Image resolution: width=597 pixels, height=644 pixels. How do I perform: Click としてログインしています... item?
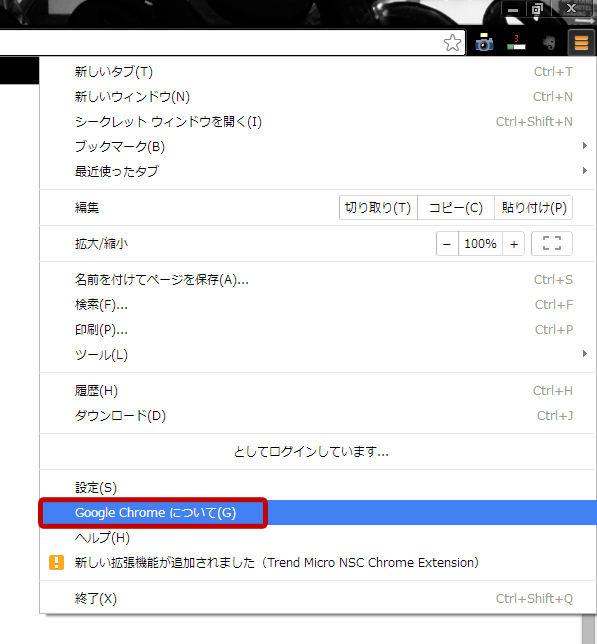[318, 452]
